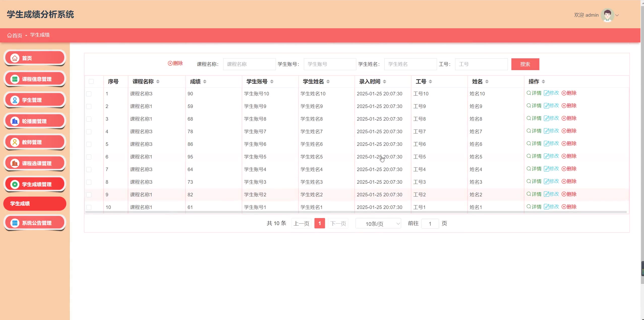Click the batch 删除 link above table
Image resolution: width=644 pixels, height=320 pixels.
tap(175, 63)
